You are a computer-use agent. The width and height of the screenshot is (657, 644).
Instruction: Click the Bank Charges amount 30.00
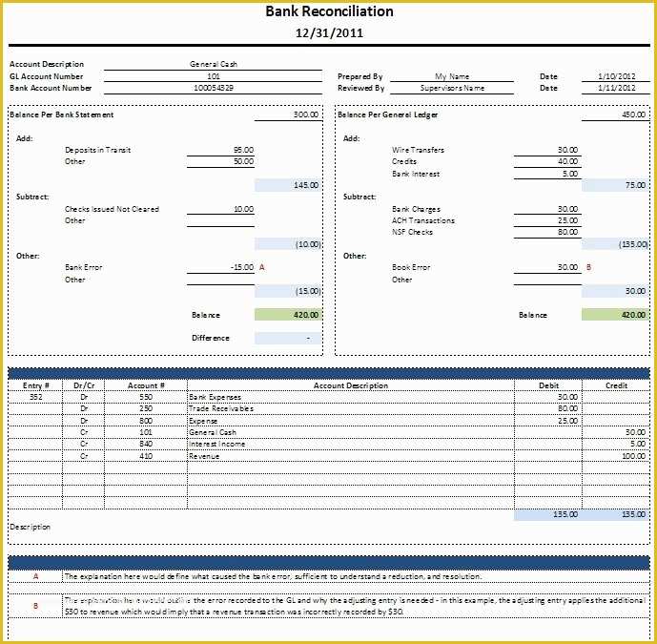[547, 209]
